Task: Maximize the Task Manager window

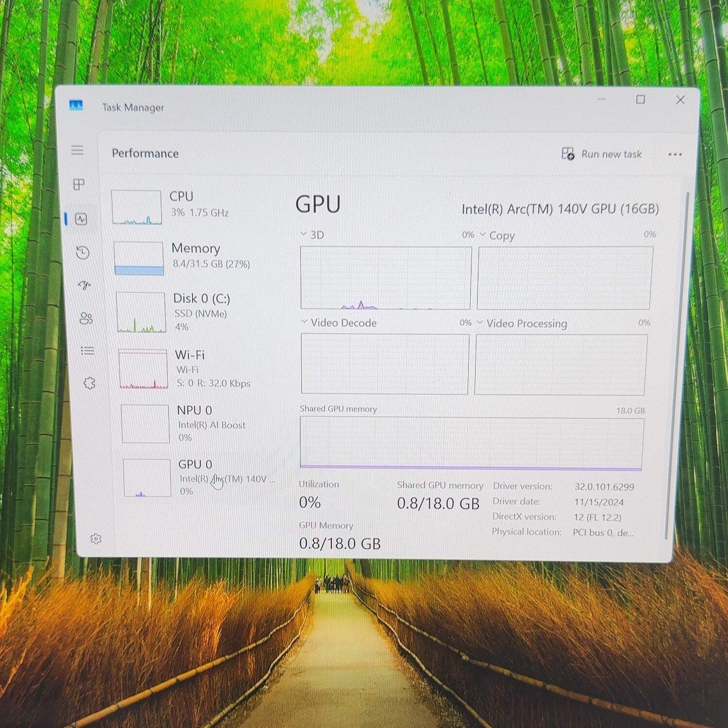Action: pos(640,99)
